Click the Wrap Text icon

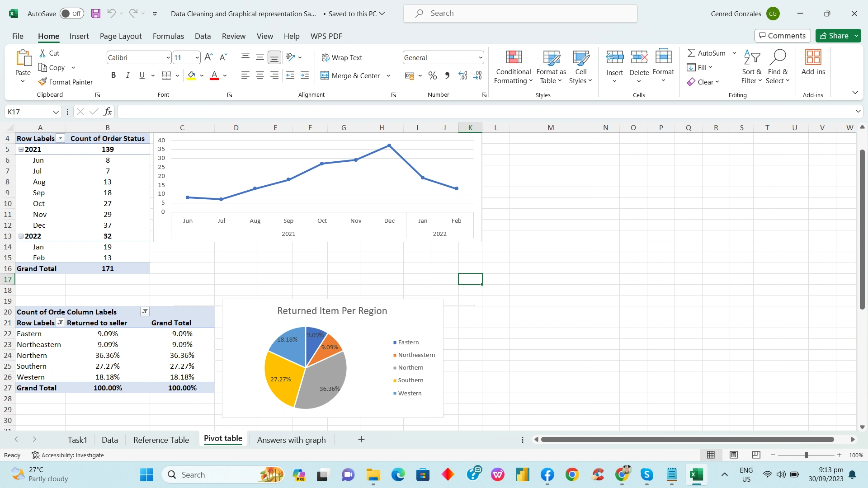point(325,57)
